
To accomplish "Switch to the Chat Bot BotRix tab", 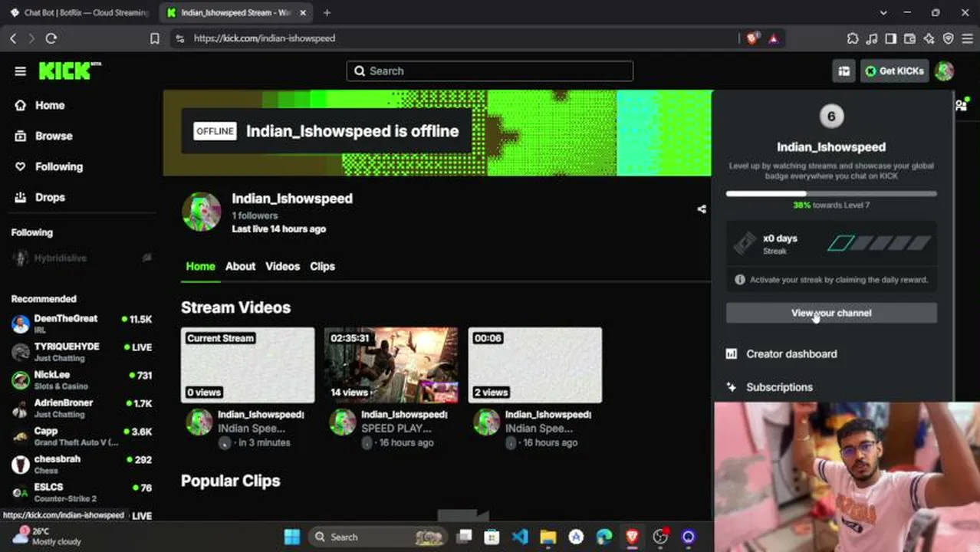I will 78,12.
